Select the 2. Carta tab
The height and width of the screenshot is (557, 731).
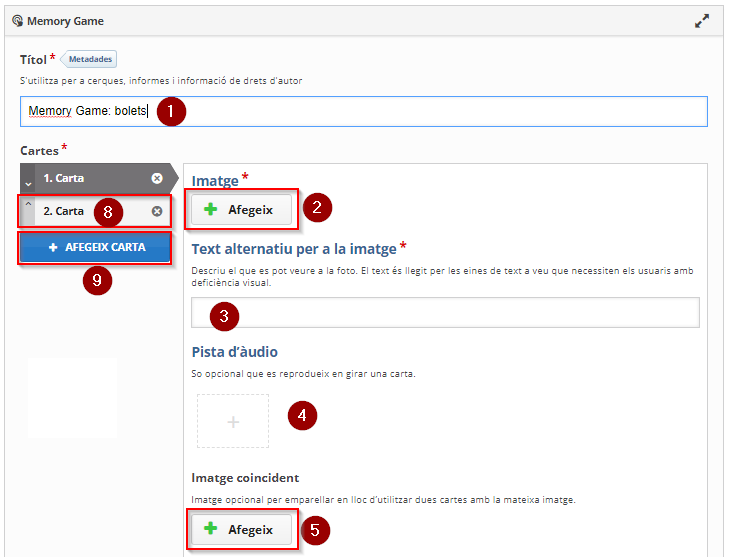95,211
